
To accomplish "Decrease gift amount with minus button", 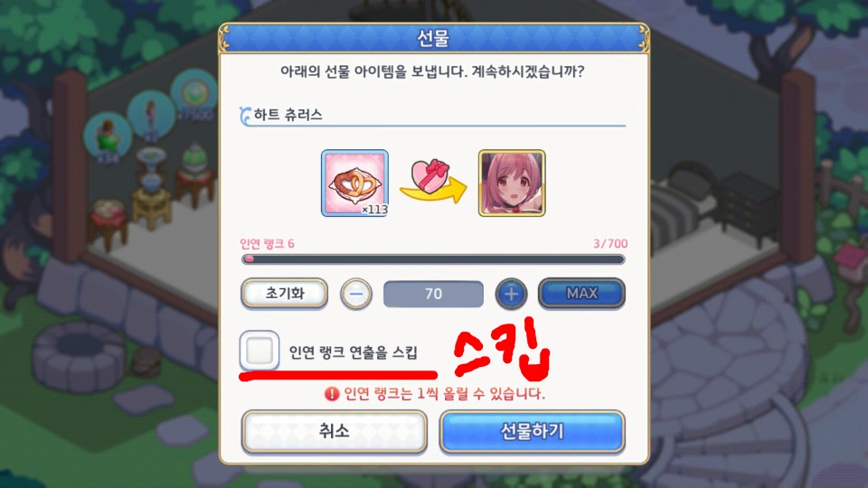I will 356,294.
